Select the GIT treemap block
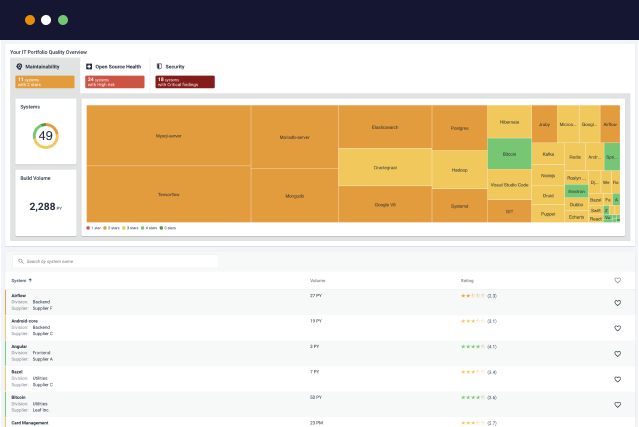The width and height of the screenshot is (639, 427). 509,211
